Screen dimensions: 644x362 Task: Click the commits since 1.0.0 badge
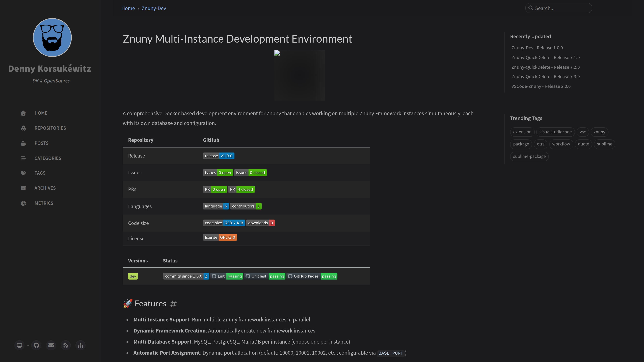pos(186,276)
